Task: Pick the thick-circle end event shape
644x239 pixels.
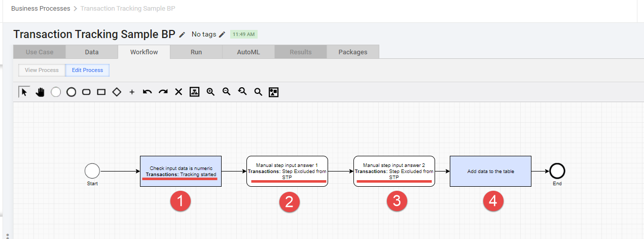Action: click(x=71, y=92)
